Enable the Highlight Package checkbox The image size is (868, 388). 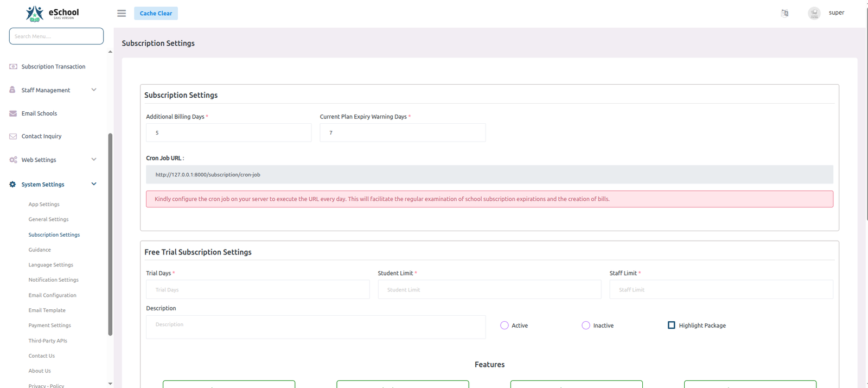point(671,325)
